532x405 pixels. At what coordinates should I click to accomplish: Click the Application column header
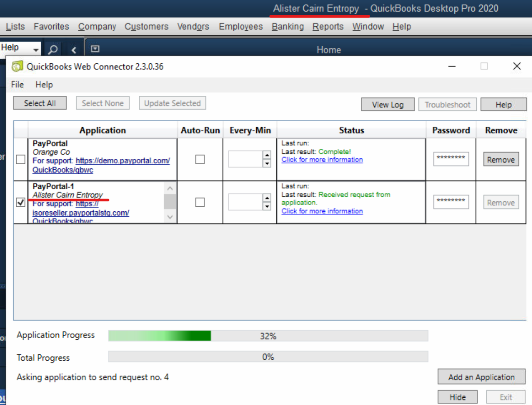point(103,130)
